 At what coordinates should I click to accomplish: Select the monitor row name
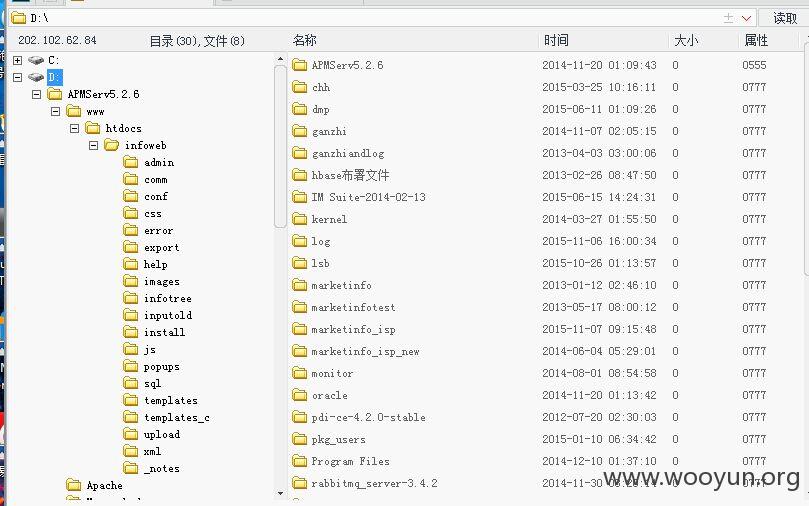332,373
